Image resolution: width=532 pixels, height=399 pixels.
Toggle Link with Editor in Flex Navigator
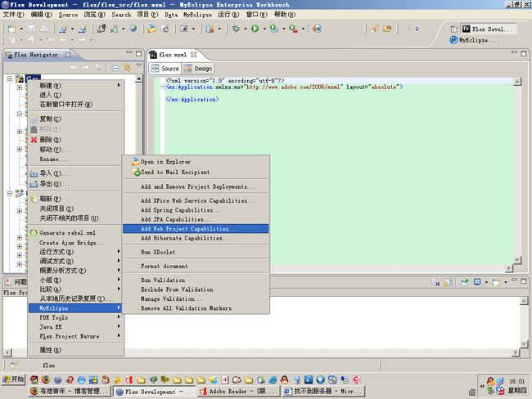coord(127,68)
